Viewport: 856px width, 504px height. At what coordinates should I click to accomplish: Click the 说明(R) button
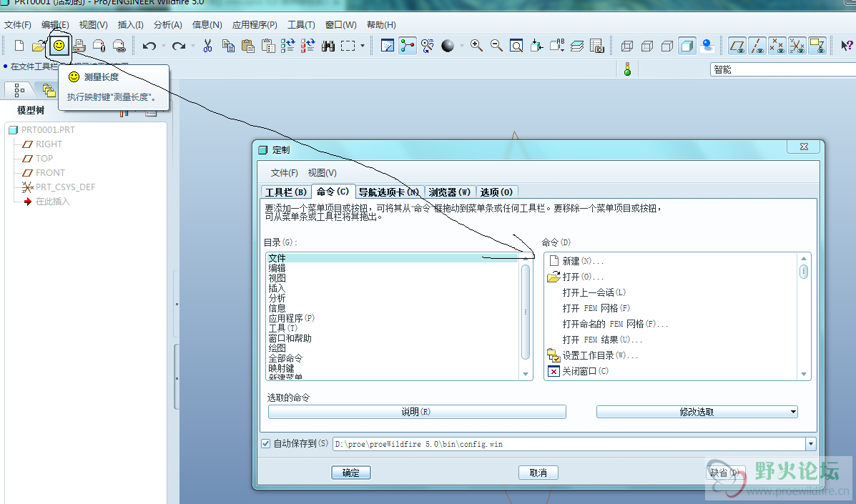[x=416, y=412]
